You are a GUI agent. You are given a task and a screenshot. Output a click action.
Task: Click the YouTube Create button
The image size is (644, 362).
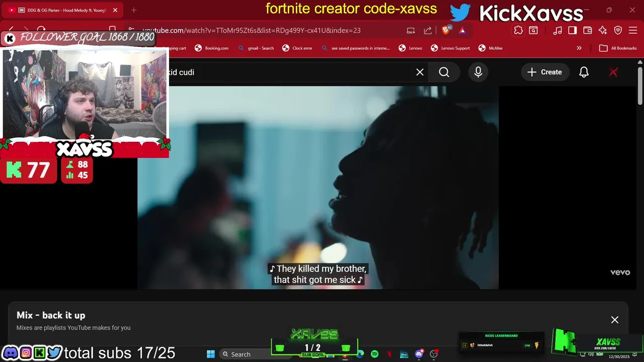544,72
